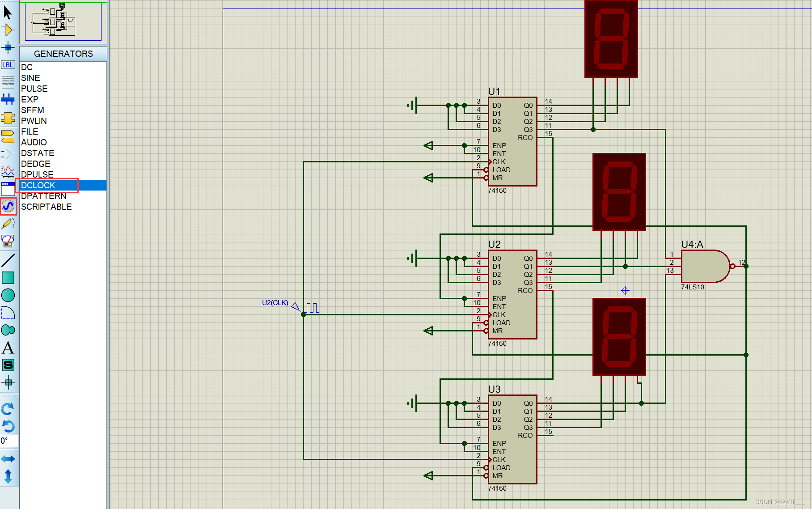The height and width of the screenshot is (509, 812).
Task: Select DPATTERN generator type
Action: pyautogui.click(x=43, y=196)
